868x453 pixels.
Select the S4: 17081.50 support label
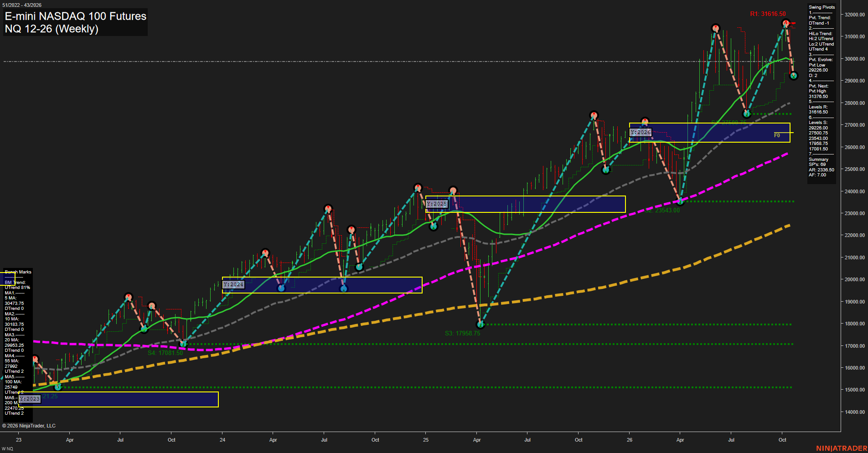[165, 353]
